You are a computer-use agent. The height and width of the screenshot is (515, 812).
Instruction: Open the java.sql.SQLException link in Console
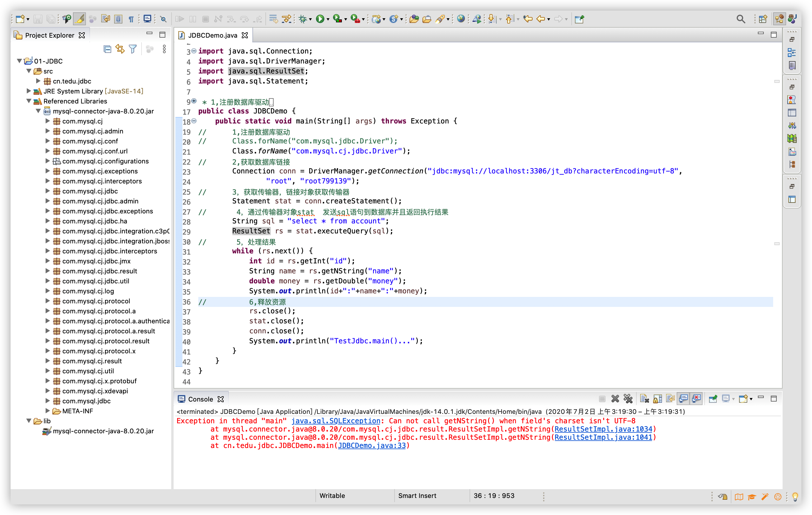point(335,421)
